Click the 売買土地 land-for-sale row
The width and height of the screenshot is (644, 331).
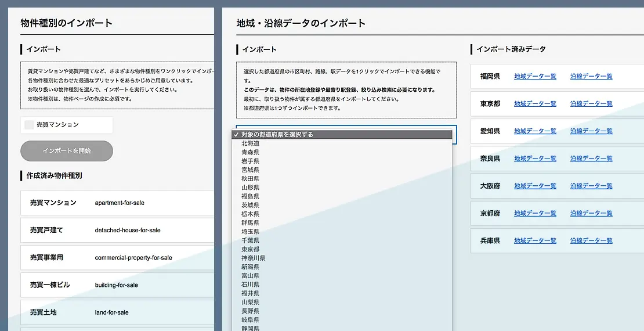point(117,312)
